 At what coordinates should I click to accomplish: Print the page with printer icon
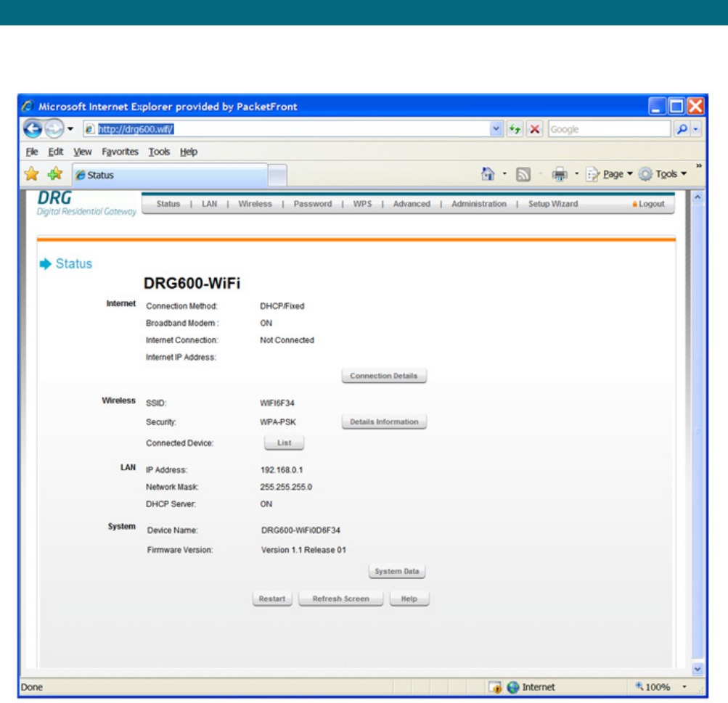tap(560, 174)
